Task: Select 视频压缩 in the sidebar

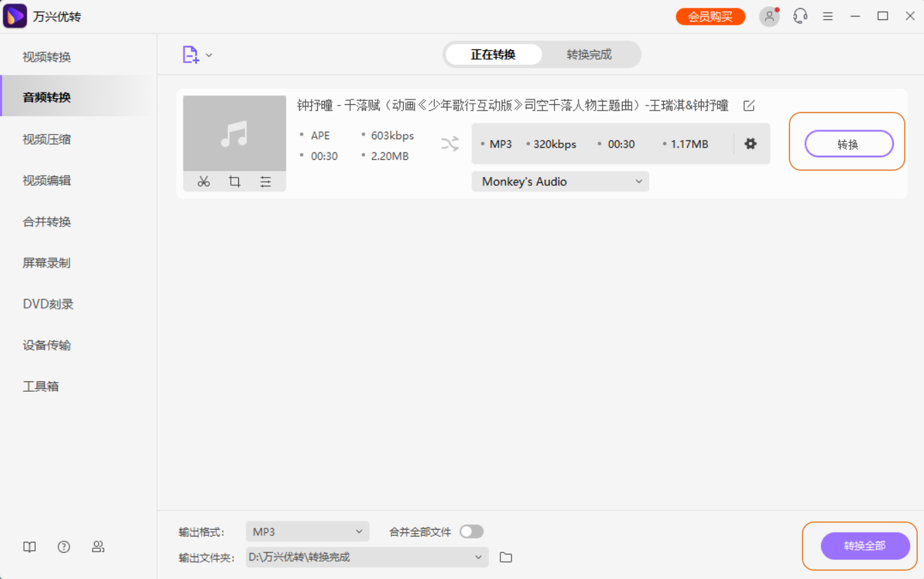Action: tap(47, 139)
